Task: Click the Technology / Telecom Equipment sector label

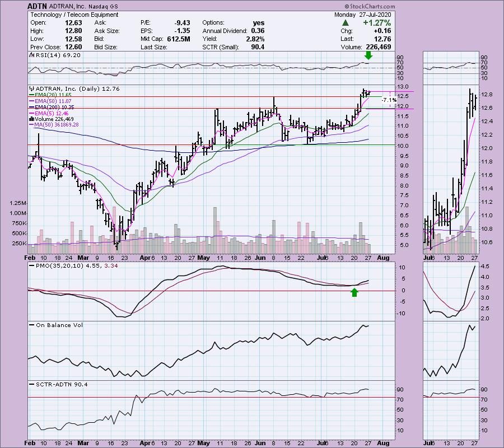Action: [74, 15]
